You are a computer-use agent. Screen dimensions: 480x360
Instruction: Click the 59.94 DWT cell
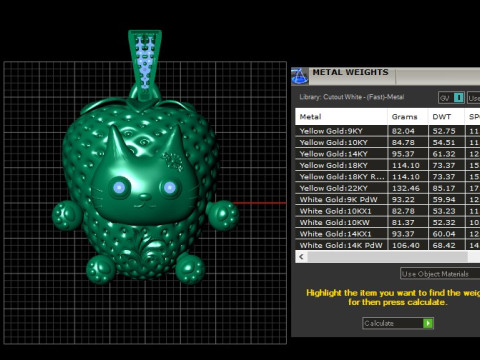point(446,200)
